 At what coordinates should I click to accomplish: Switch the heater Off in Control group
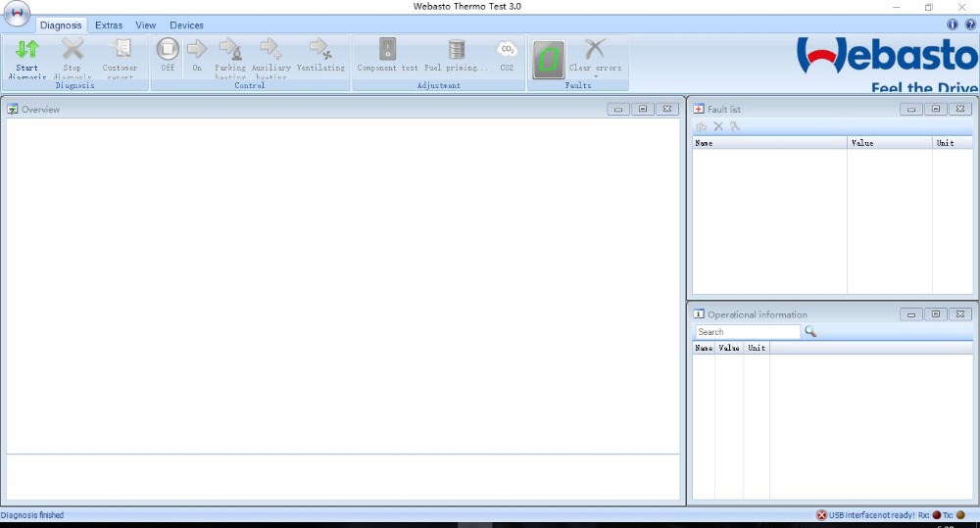(x=168, y=49)
